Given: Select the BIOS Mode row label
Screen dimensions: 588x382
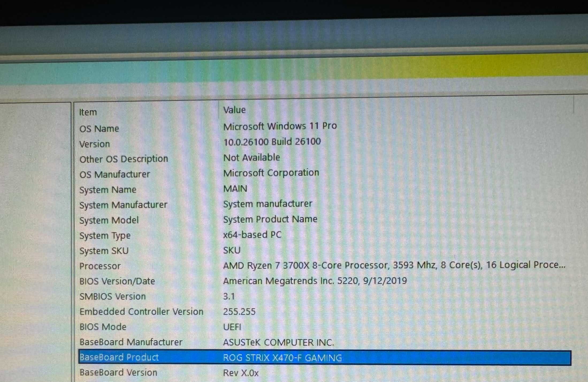Looking at the screenshot, I should click(103, 327).
